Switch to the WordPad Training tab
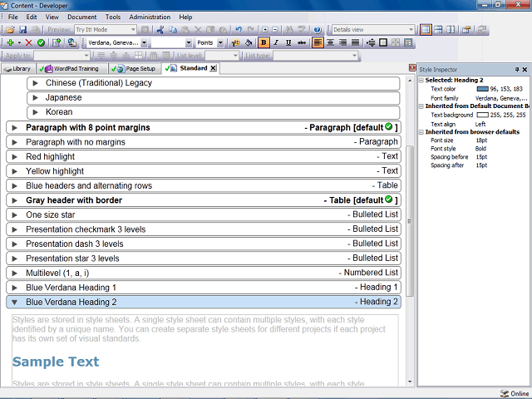 [x=72, y=68]
